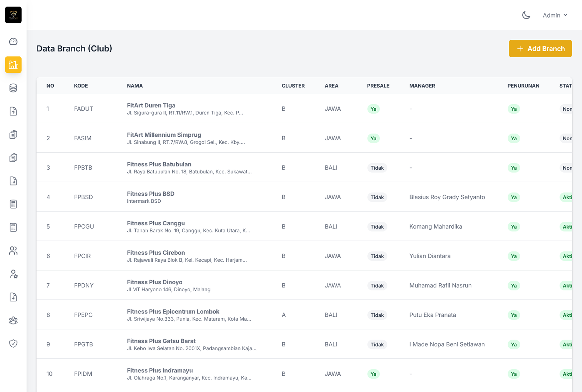Open the dashboard gauge icon
The image size is (582, 392).
[13, 42]
